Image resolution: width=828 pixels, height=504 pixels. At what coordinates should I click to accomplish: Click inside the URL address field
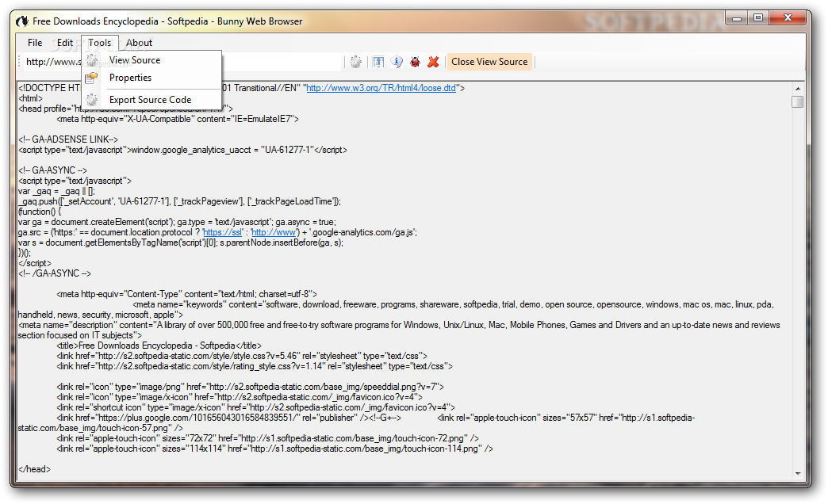click(x=182, y=62)
